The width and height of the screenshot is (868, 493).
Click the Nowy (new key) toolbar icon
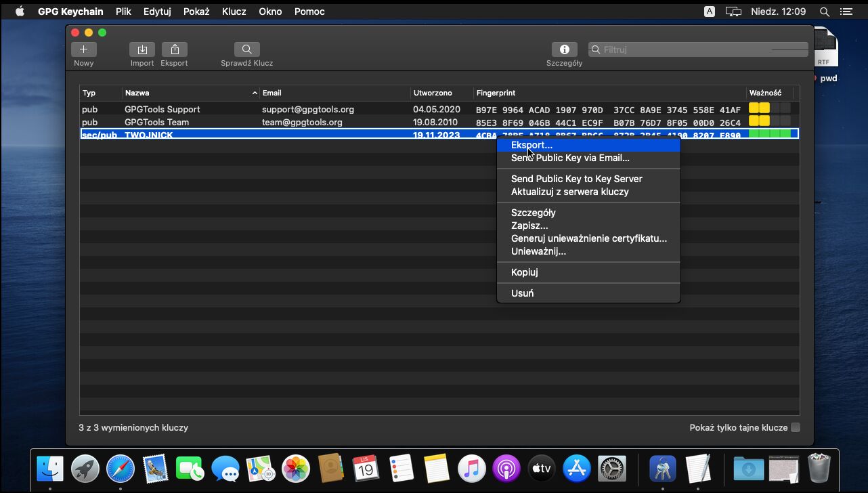[84, 49]
